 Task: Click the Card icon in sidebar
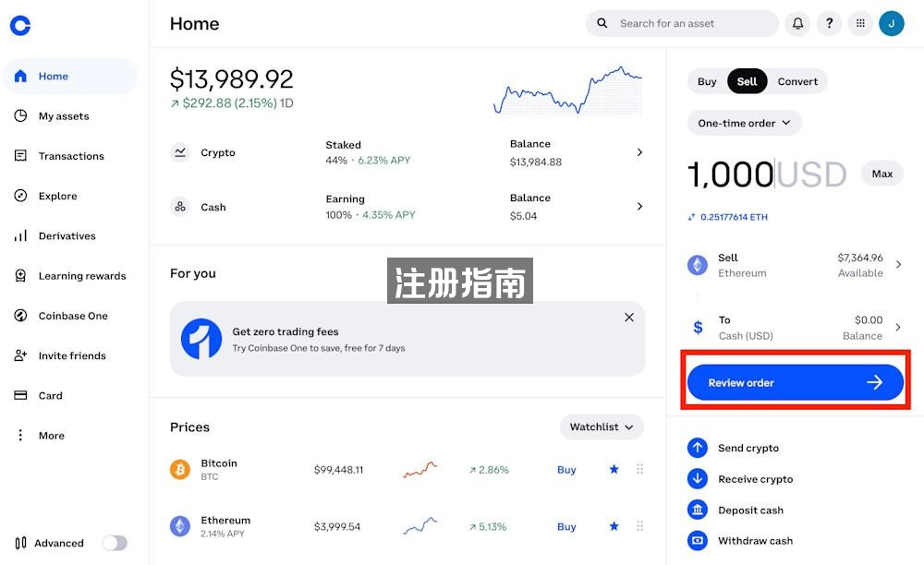(20, 395)
